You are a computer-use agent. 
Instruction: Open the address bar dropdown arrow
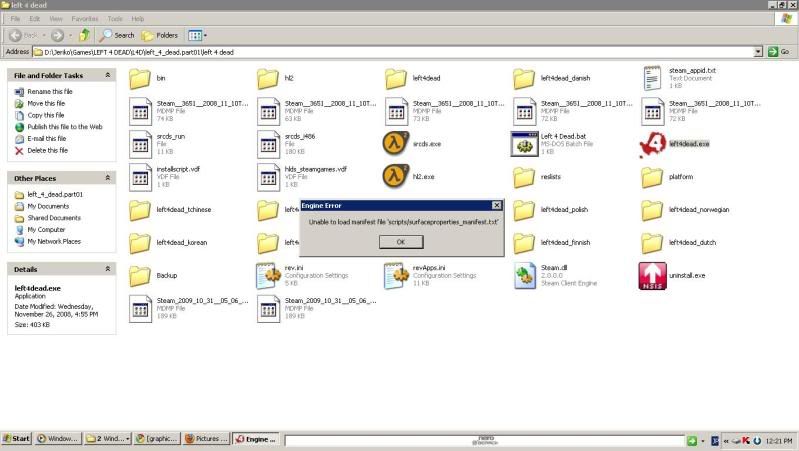[x=758, y=51]
